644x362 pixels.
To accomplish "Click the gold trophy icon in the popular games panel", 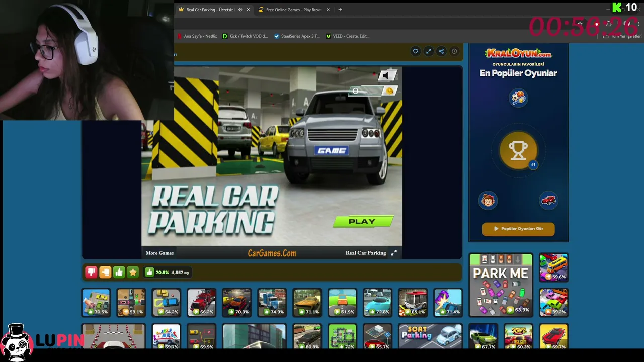I will pos(518,150).
